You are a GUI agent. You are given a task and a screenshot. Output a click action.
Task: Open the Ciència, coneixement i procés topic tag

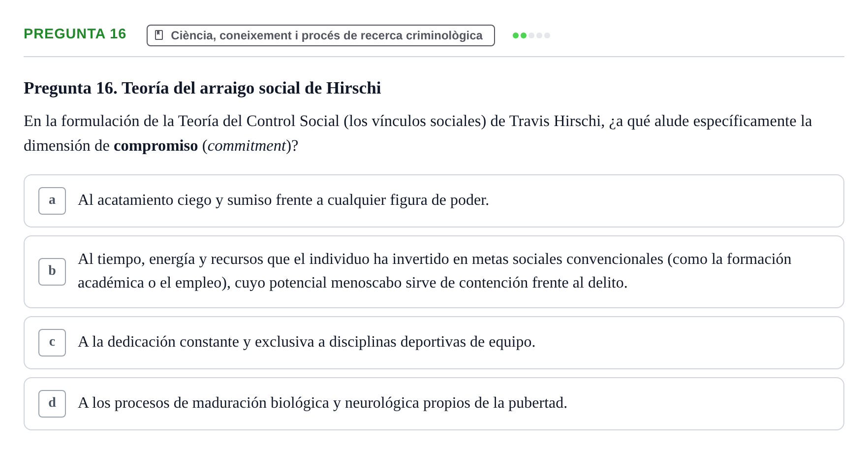[321, 35]
